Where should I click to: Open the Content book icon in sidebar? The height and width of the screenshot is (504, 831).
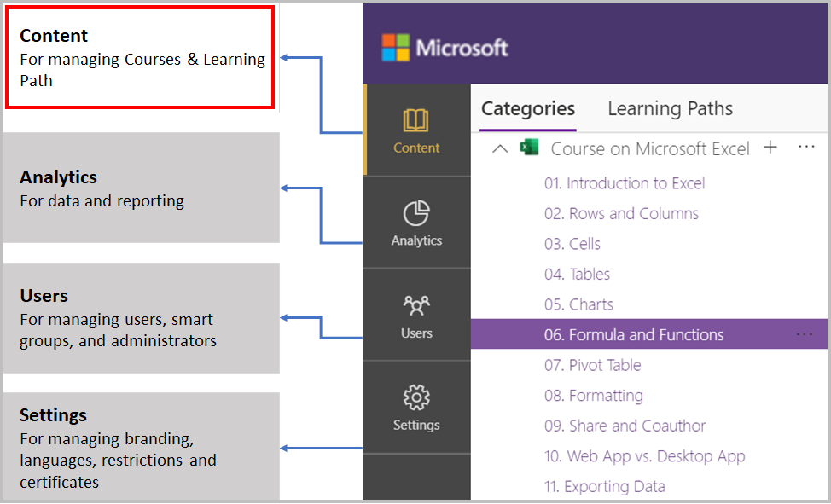[x=416, y=120]
